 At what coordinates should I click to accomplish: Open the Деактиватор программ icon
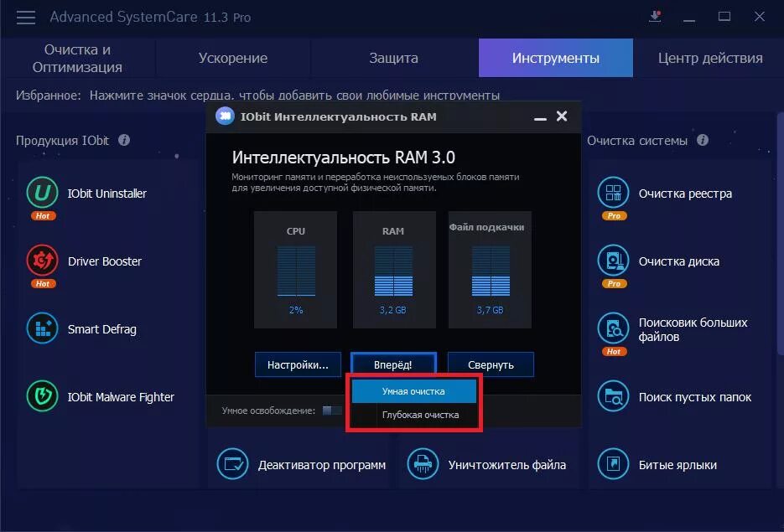pyautogui.click(x=232, y=464)
